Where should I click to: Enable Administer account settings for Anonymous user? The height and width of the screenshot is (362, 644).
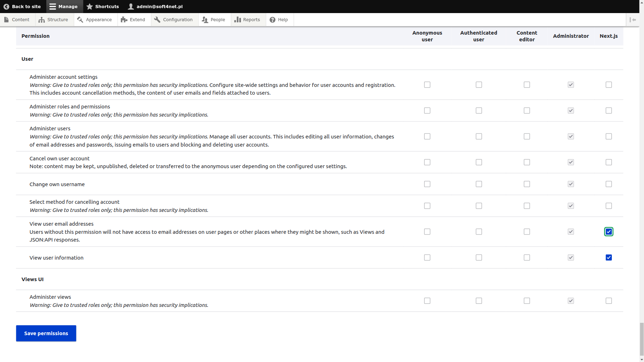click(427, 85)
